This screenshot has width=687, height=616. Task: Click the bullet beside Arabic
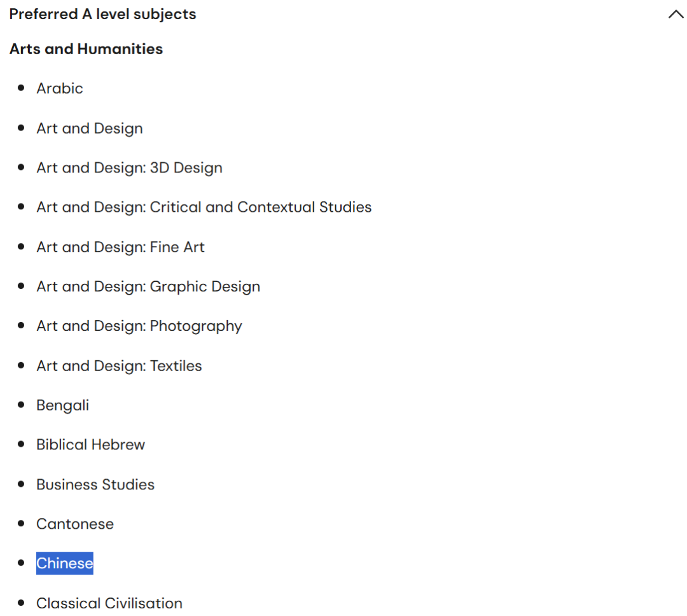pos(20,88)
